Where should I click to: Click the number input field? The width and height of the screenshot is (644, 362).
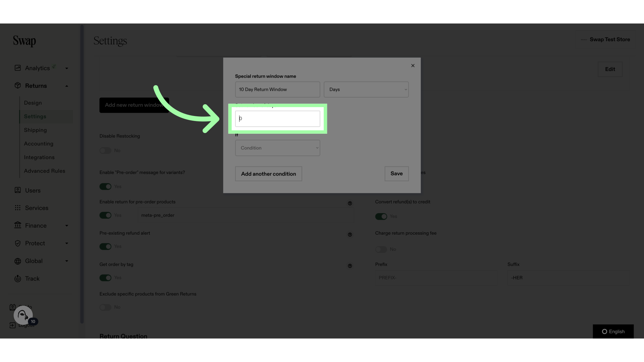click(x=277, y=118)
